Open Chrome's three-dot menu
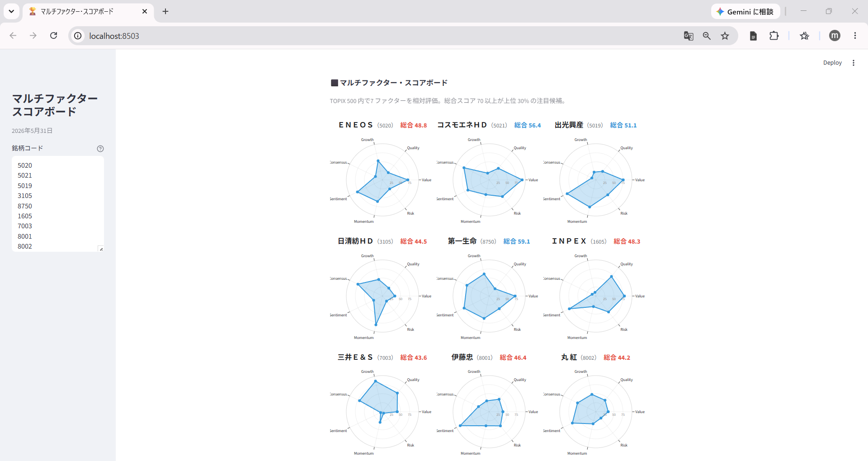868x461 pixels. 855,36
